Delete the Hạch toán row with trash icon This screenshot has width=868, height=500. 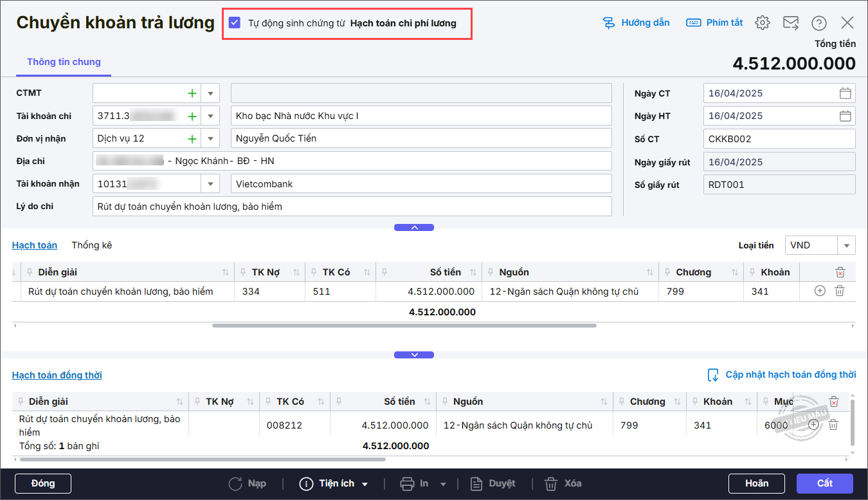coord(839,291)
